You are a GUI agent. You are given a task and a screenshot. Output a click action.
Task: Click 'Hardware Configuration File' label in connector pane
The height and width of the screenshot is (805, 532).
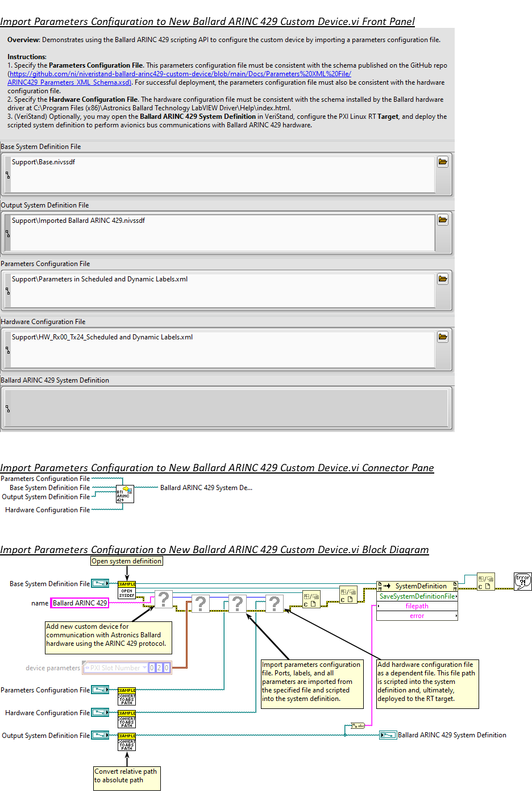[x=48, y=510]
